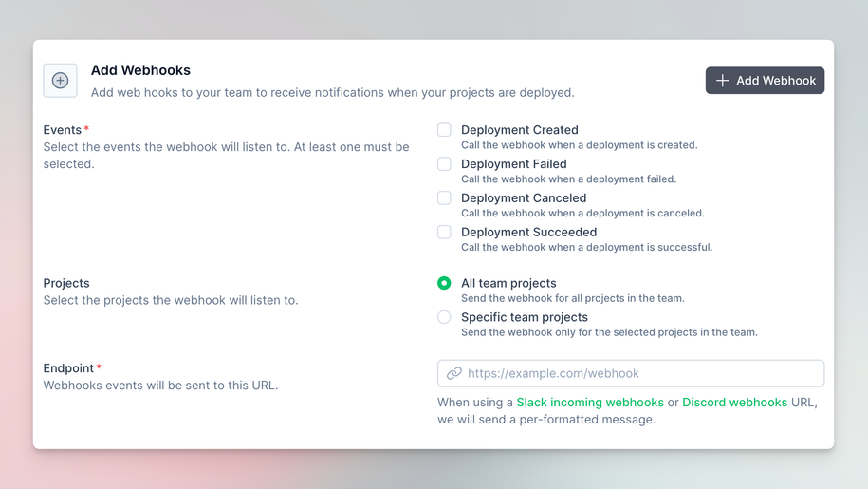
Task: Click the Deployment Canceled label
Action: point(524,198)
